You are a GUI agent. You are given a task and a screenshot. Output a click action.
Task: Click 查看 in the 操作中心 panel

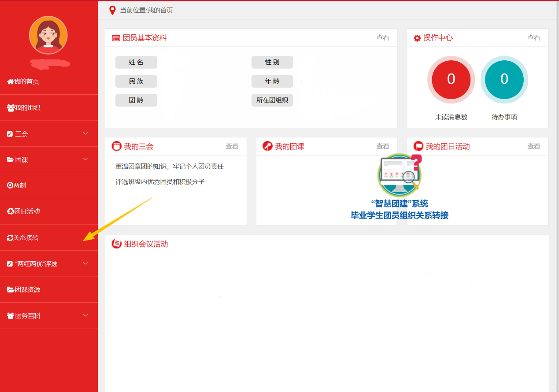pyautogui.click(x=533, y=38)
